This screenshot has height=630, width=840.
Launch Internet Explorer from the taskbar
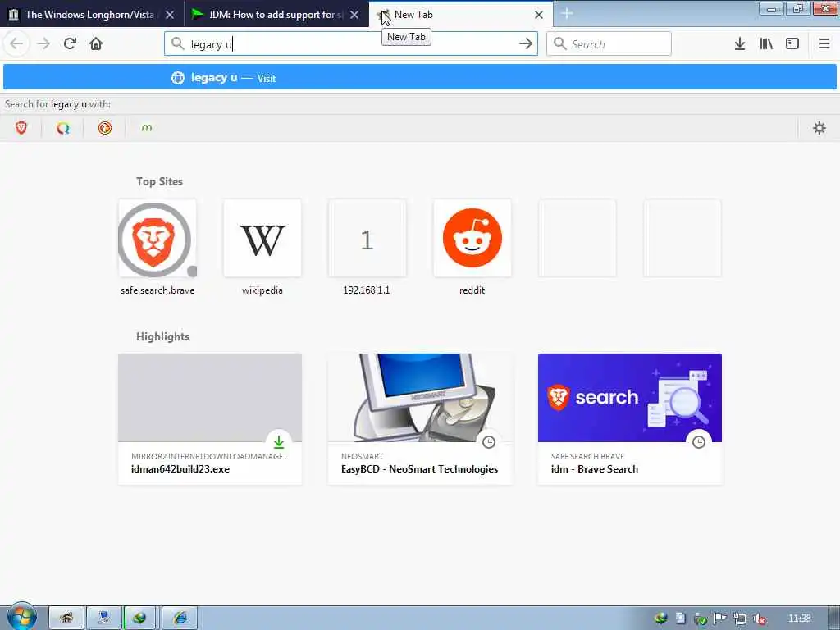click(x=180, y=619)
